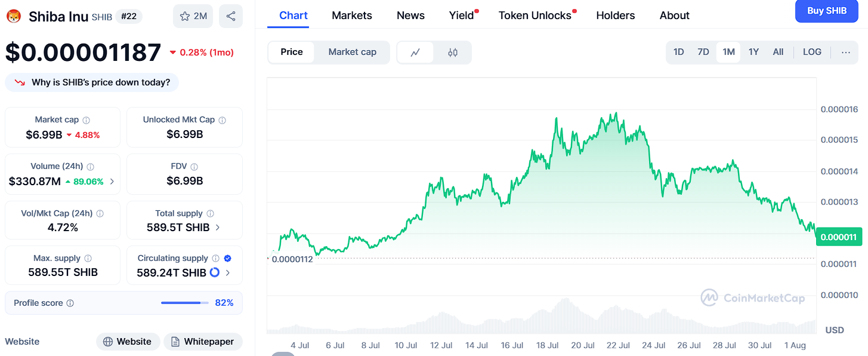Open FDV info icon

click(x=194, y=167)
